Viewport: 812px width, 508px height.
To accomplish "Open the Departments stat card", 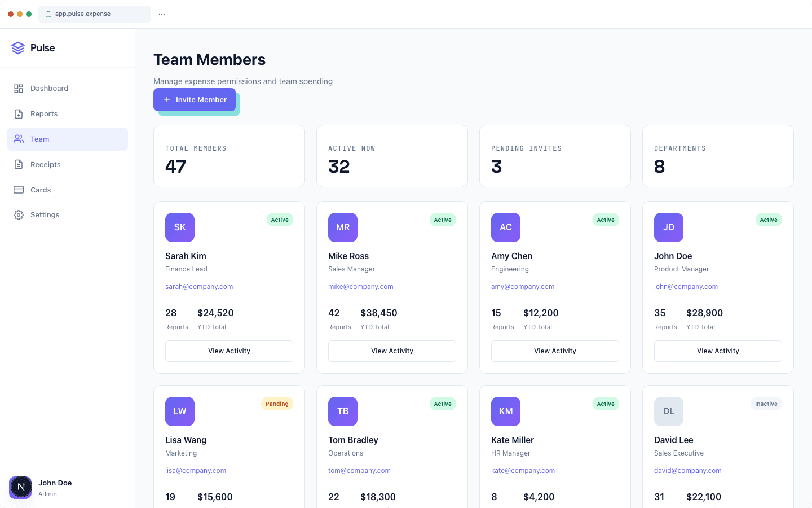I will (718, 156).
